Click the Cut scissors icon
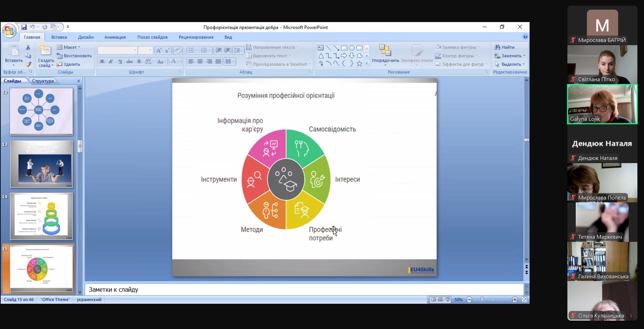Image resolution: width=644 pixels, height=329 pixels. pyautogui.click(x=28, y=47)
